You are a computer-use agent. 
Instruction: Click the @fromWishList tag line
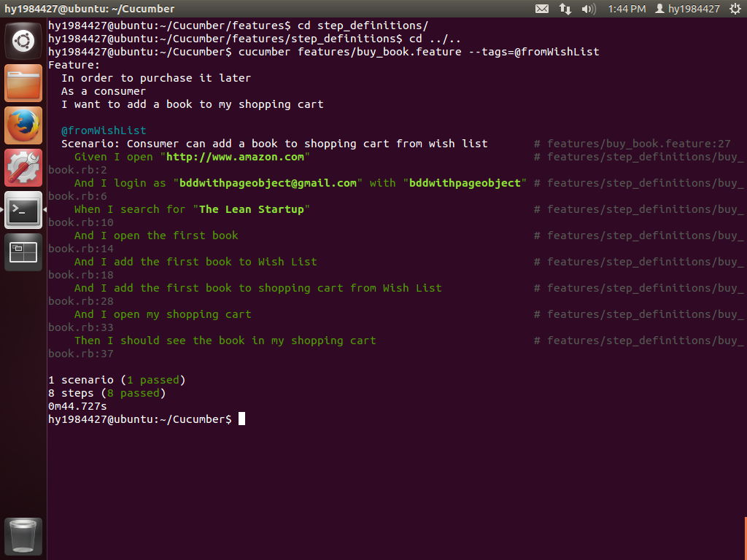104,131
